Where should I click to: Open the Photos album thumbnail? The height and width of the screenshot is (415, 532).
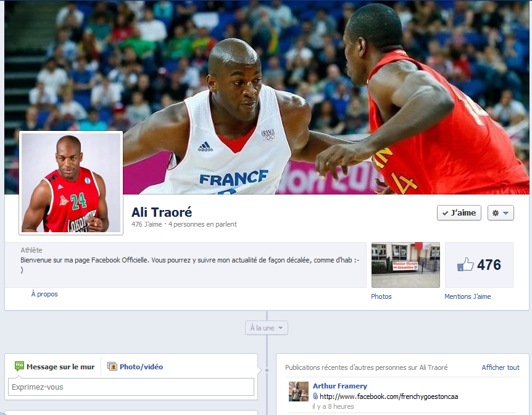[405, 265]
